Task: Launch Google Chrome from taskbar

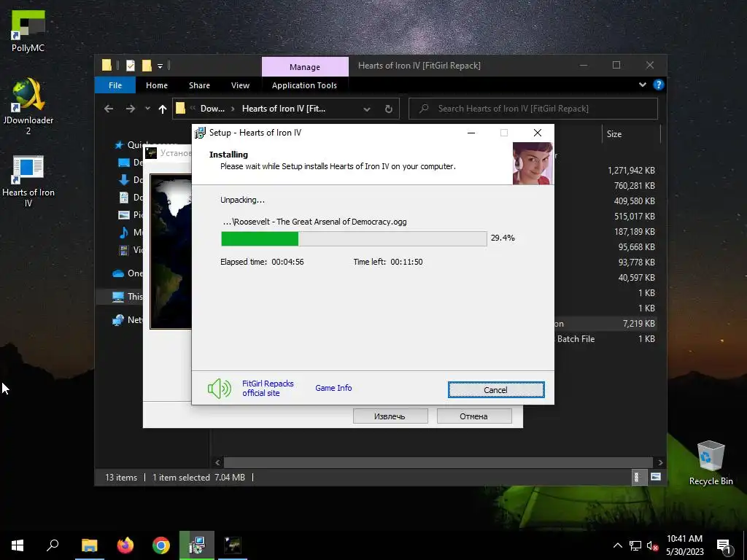Action: 161,545
